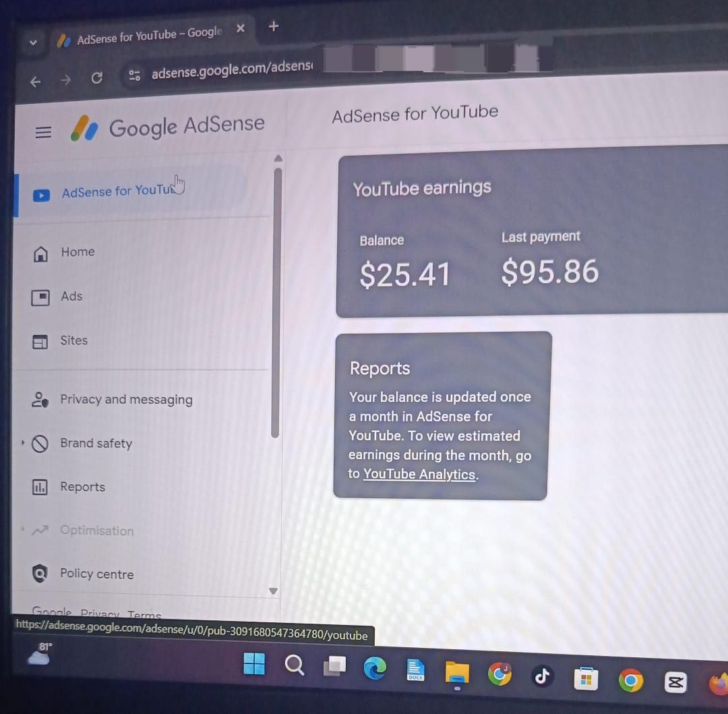Click the Policy centre shield icon
The width and height of the screenshot is (728, 714).
(40, 574)
